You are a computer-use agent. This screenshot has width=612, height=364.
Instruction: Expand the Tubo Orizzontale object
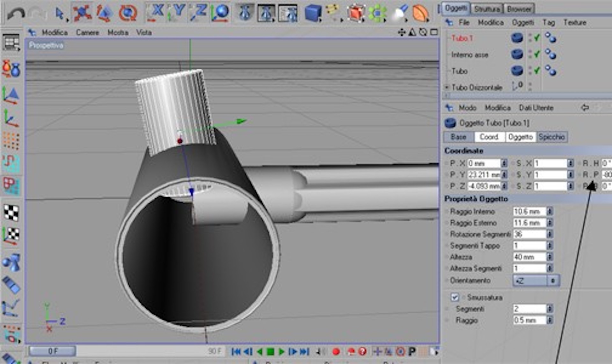tap(447, 87)
